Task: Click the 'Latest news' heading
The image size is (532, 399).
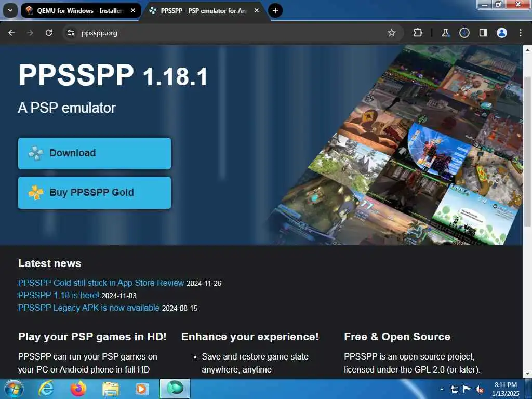Action: [49, 263]
